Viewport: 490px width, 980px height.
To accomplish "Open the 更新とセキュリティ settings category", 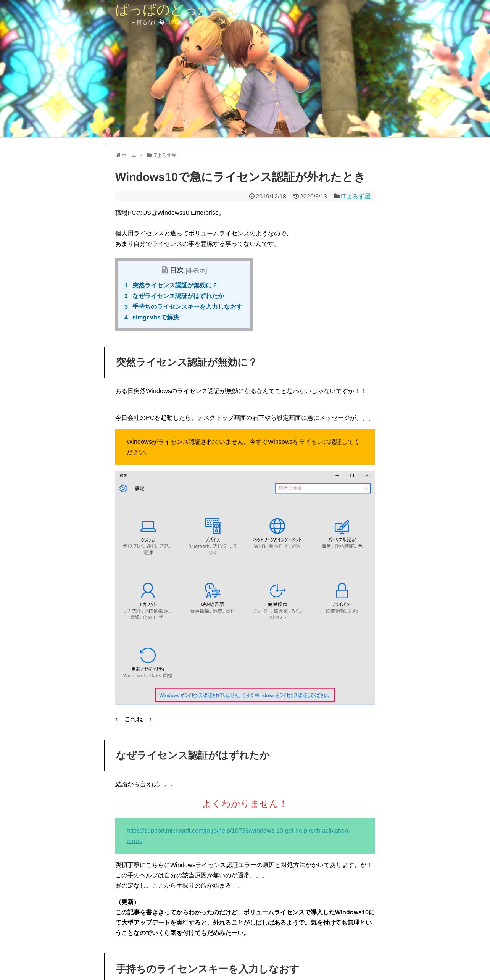I will (x=148, y=663).
